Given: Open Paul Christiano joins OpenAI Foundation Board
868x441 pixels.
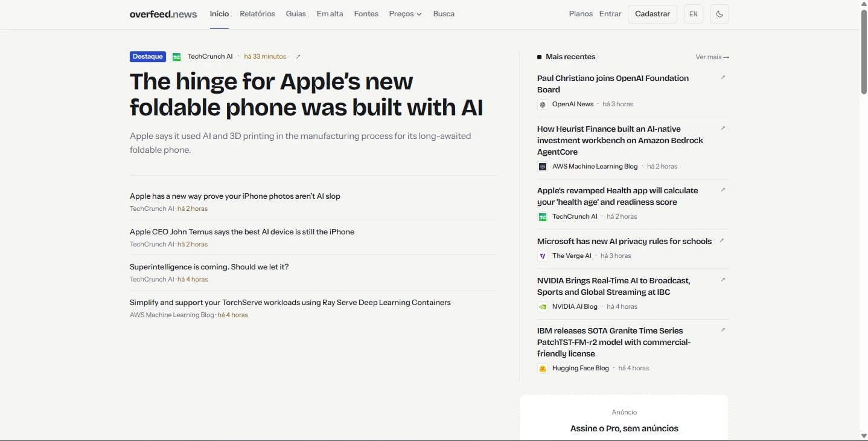Looking at the screenshot, I should click(x=613, y=84).
